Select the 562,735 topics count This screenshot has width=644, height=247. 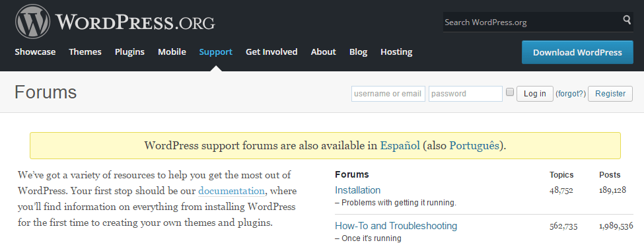point(563,226)
